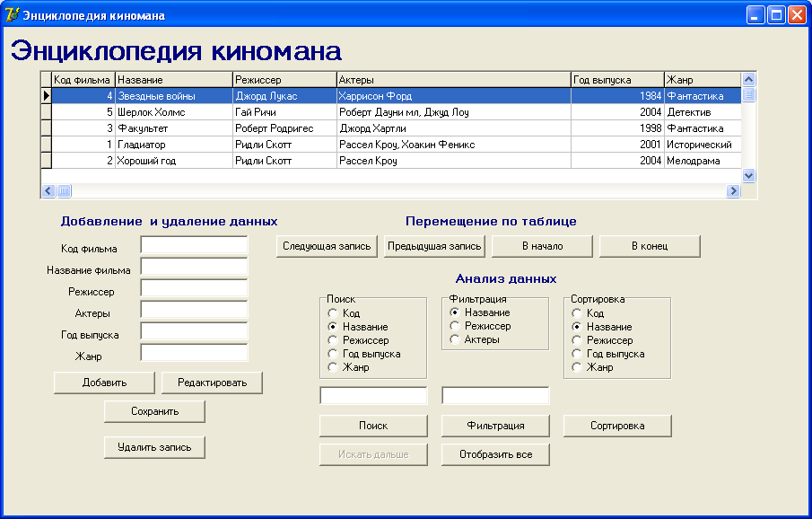Focus the search text box under Поиск group
Viewport: 812px width, 519px height.
(374, 396)
